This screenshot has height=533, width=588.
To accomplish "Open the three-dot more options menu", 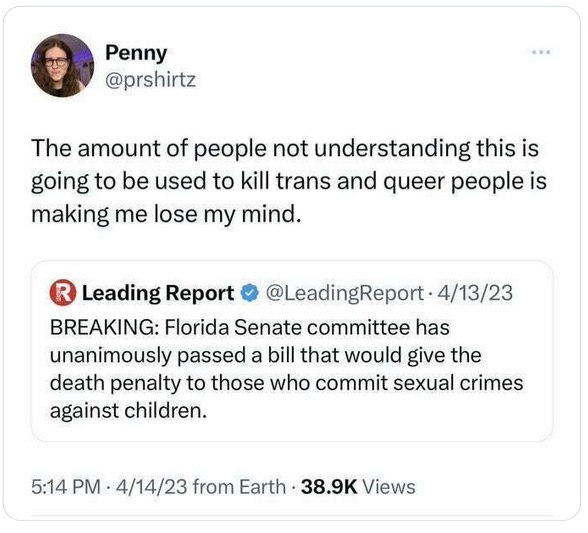I will [542, 52].
